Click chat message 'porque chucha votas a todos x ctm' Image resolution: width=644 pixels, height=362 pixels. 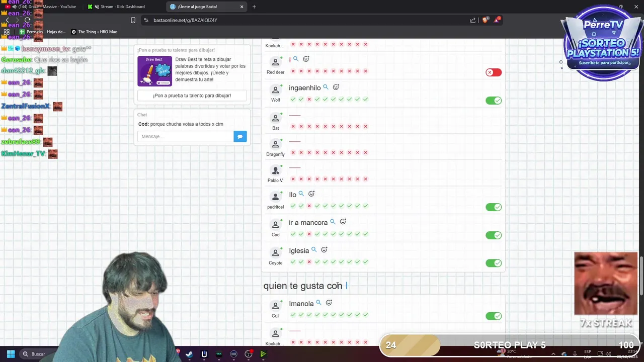pos(187,124)
